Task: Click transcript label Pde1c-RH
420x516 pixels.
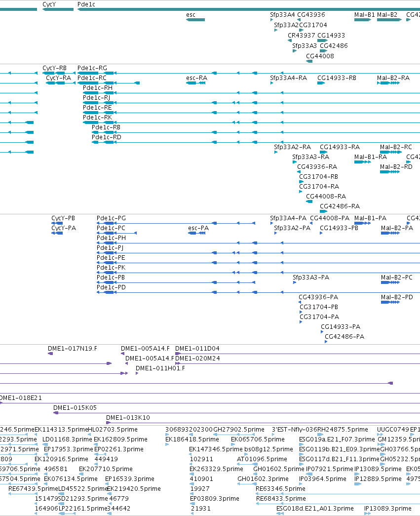Action: point(98,88)
